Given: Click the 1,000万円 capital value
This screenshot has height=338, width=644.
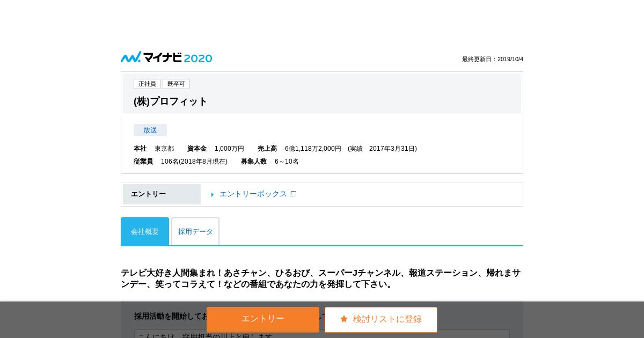Looking at the screenshot, I should click(x=229, y=149).
